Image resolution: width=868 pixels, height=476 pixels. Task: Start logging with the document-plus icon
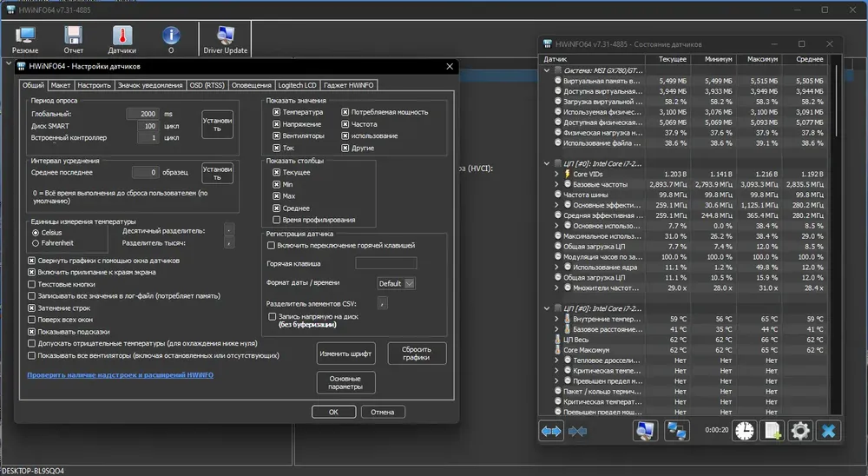pos(773,431)
